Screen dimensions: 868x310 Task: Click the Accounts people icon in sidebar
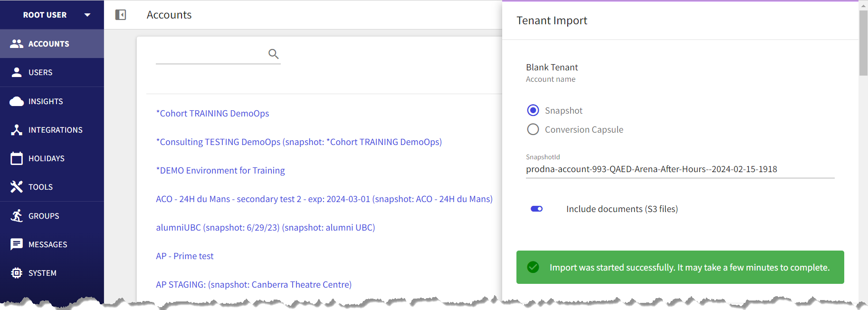[x=17, y=44]
